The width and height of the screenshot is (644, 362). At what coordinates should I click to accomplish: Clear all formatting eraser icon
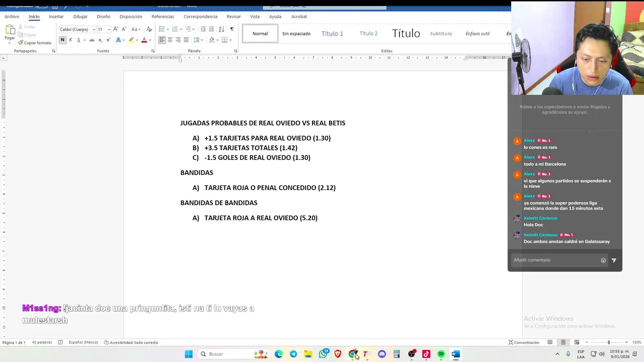[x=149, y=29]
